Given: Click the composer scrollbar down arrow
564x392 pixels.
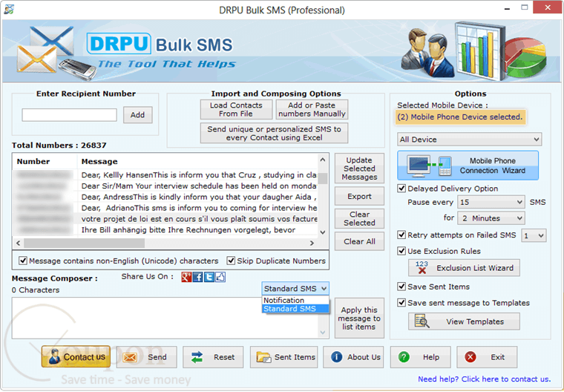Looking at the screenshot, I should pos(323,333).
